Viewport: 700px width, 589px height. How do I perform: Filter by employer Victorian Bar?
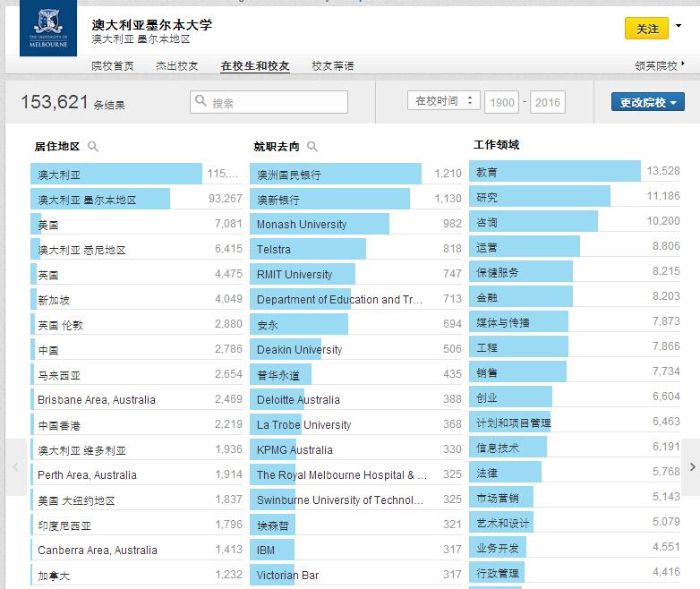(356, 575)
